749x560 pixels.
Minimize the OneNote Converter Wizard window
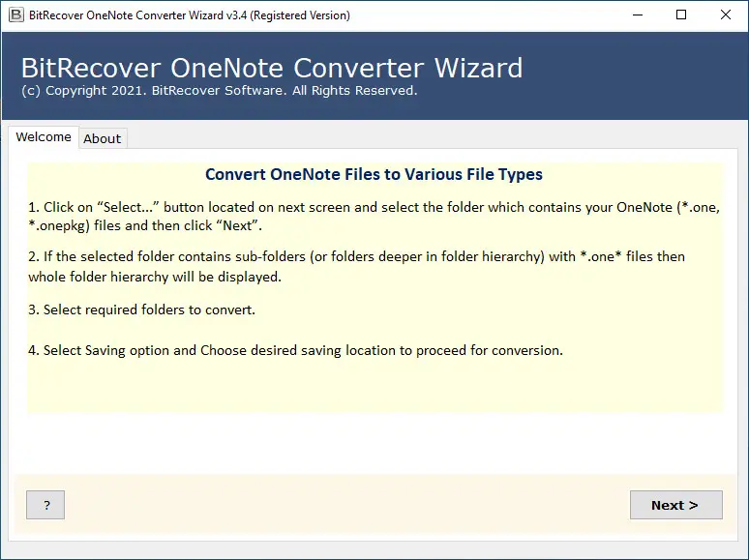637,15
